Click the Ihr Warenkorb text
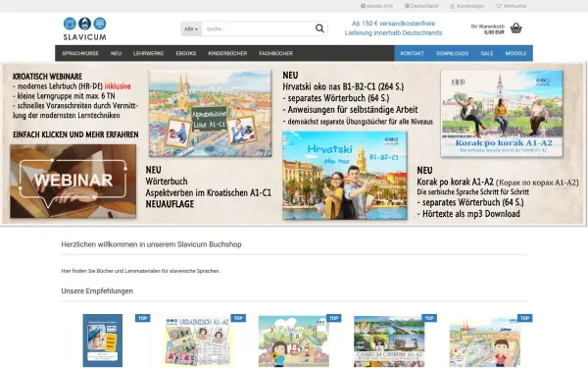Image resolution: width=588 pixels, height=368 pixels. coord(487,26)
